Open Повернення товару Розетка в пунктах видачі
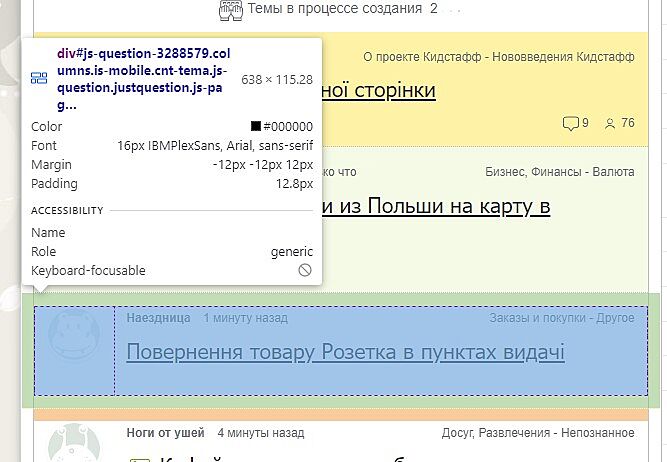 345,352
